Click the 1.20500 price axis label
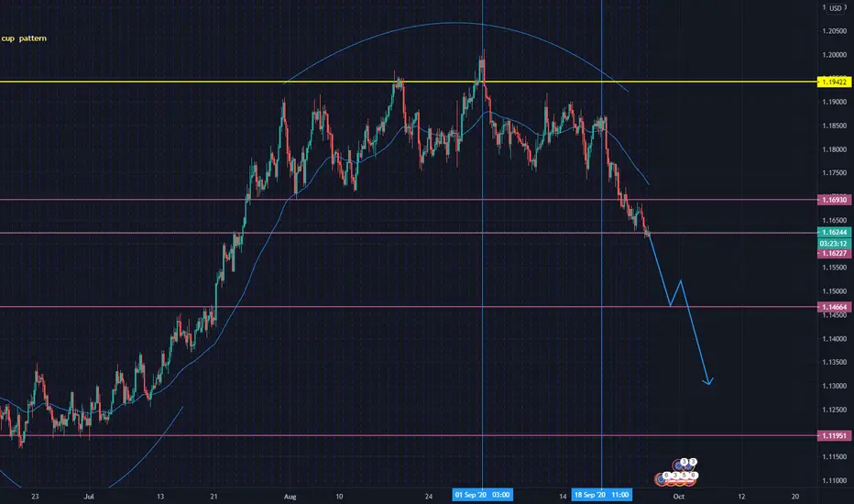The image size is (854, 504). pyautogui.click(x=835, y=31)
